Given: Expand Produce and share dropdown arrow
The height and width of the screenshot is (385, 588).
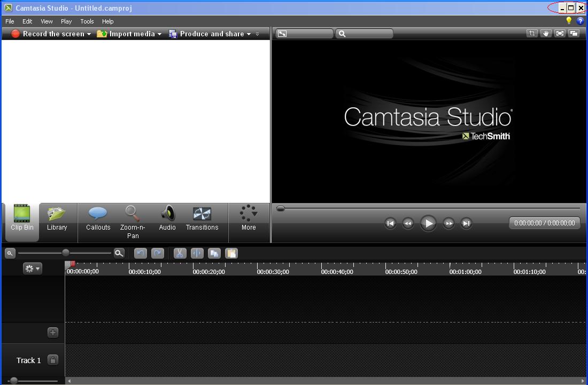Looking at the screenshot, I should tap(249, 34).
